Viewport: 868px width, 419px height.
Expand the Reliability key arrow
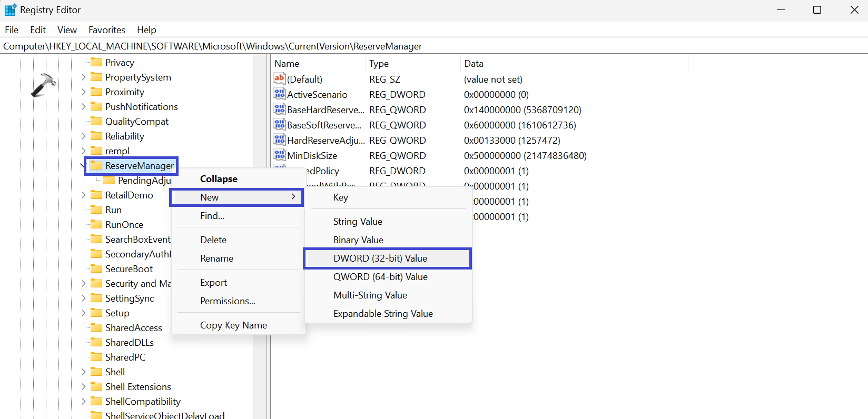click(x=83, y=136)
